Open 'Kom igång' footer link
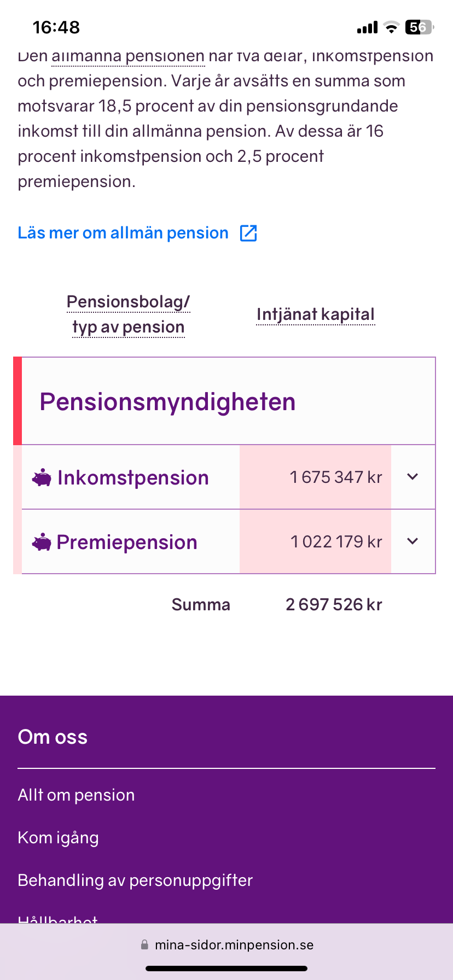The image size is (453, 980). coord(58,838)
